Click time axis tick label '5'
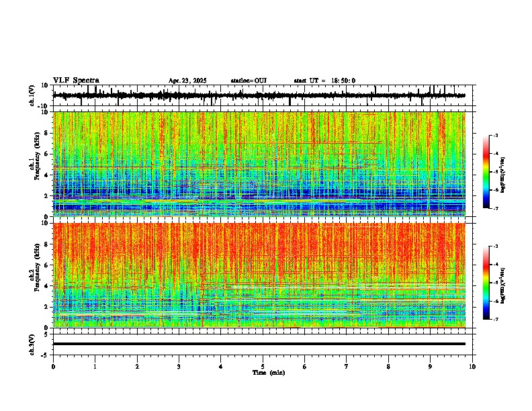This screenshot has height=411, width=532. [263, 367]
